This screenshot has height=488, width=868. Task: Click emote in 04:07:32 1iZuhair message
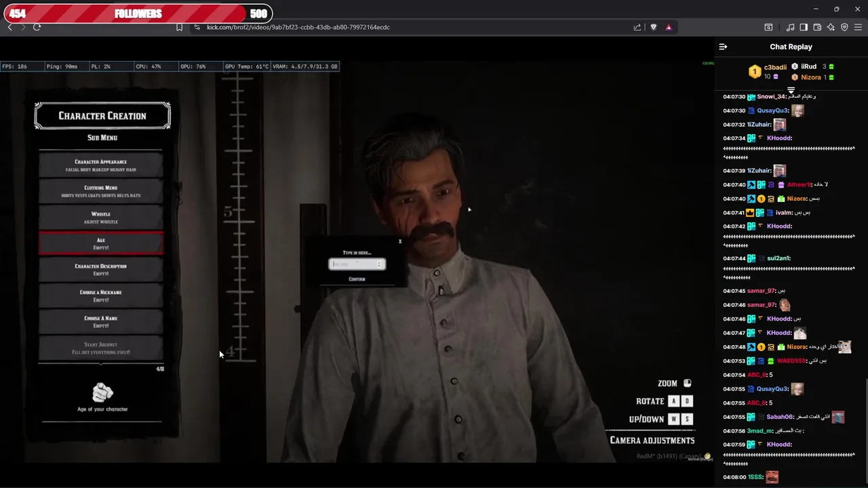click(780, 125)
